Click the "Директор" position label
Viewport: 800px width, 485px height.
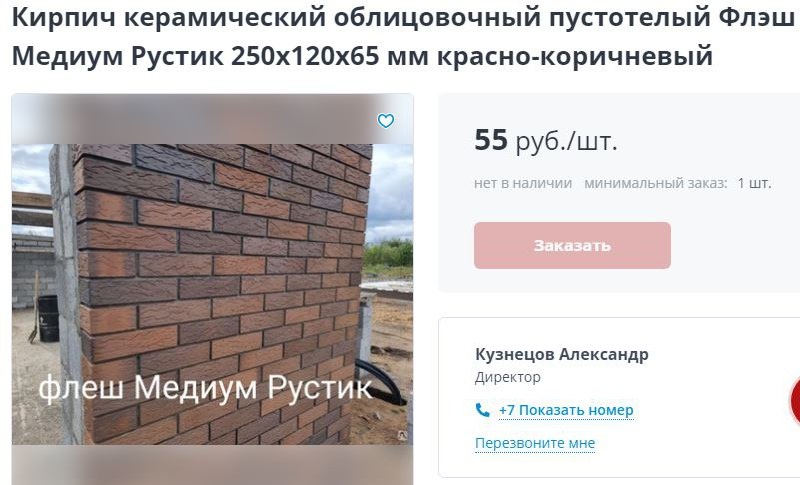point(508,377)
